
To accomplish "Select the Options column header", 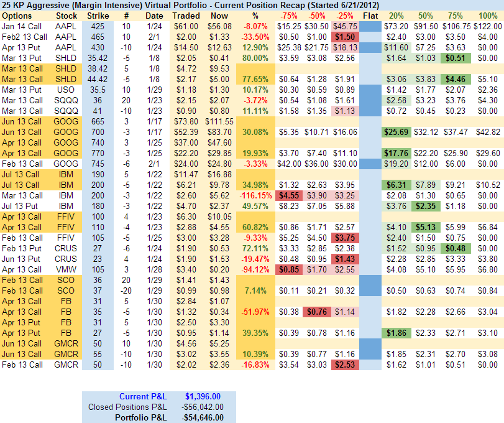I will click(17, 15).
